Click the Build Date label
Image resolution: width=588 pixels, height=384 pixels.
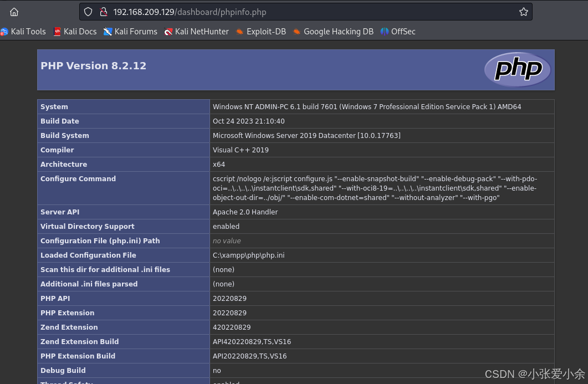60,121
